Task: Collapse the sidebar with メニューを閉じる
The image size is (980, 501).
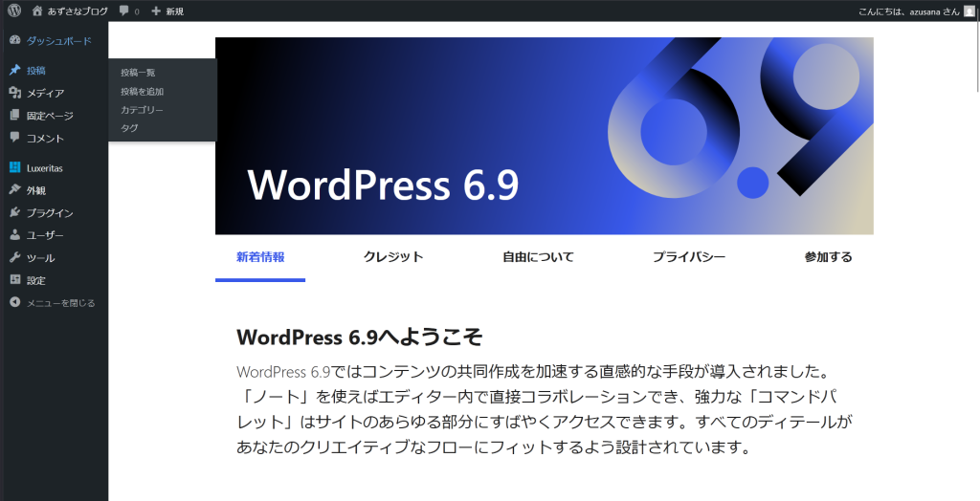Action: (53, 303)
